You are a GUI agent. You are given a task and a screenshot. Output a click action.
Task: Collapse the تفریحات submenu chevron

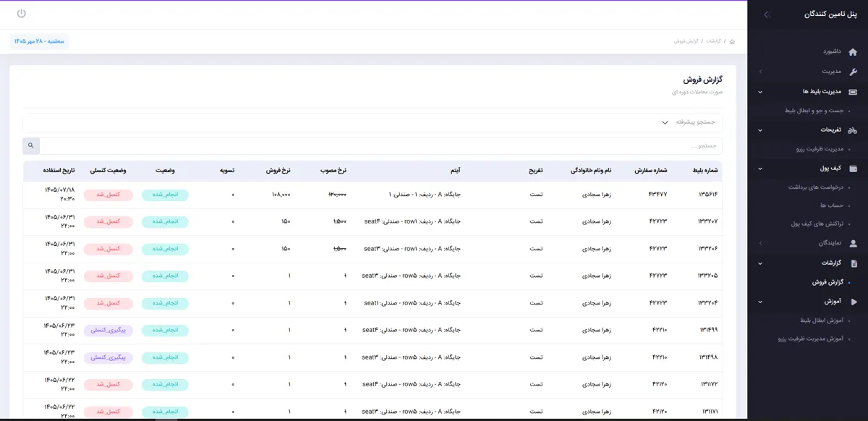click(x=760, y=129)
